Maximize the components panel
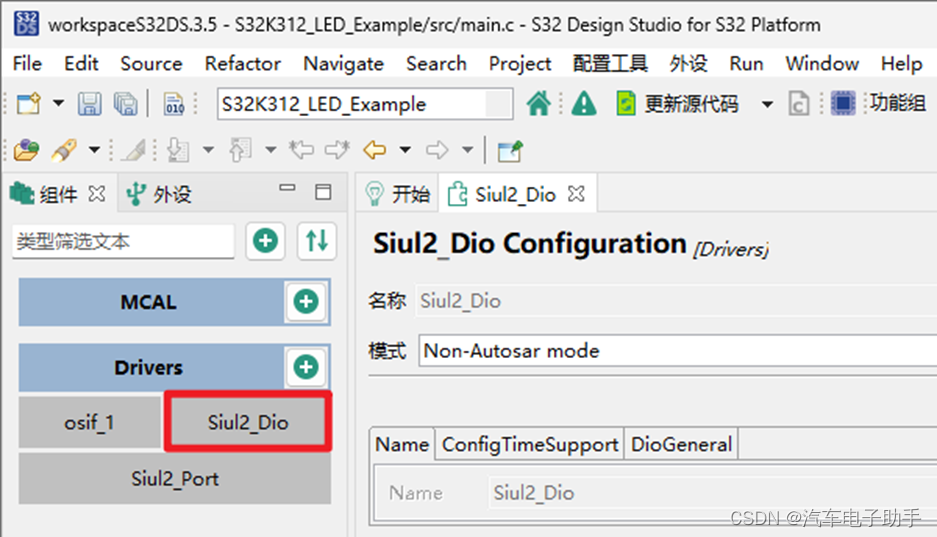The height and width of the screenshot is (537, 937). 323,192
